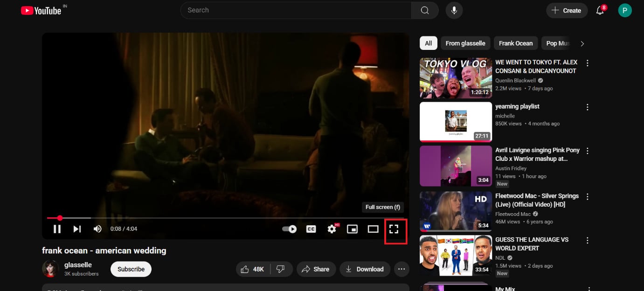This screenshot has width=644, height=291.
Task: Subscribe to glasselle
Action: pyautogui.click(x=131, y=269)
